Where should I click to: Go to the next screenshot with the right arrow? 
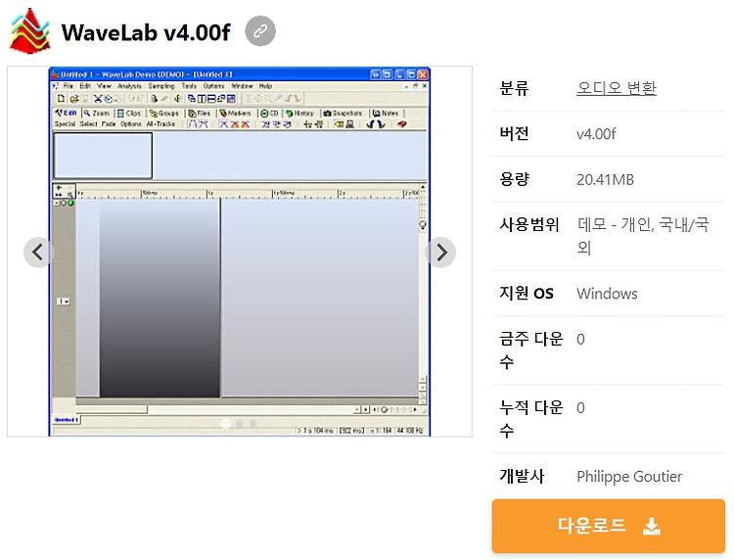(441, 253)
